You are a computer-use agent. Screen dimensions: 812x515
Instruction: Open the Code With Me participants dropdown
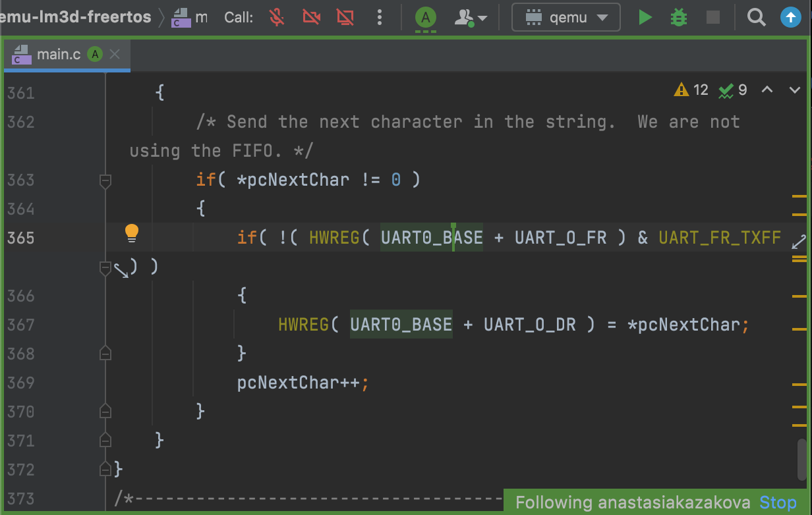coord(471,18)
